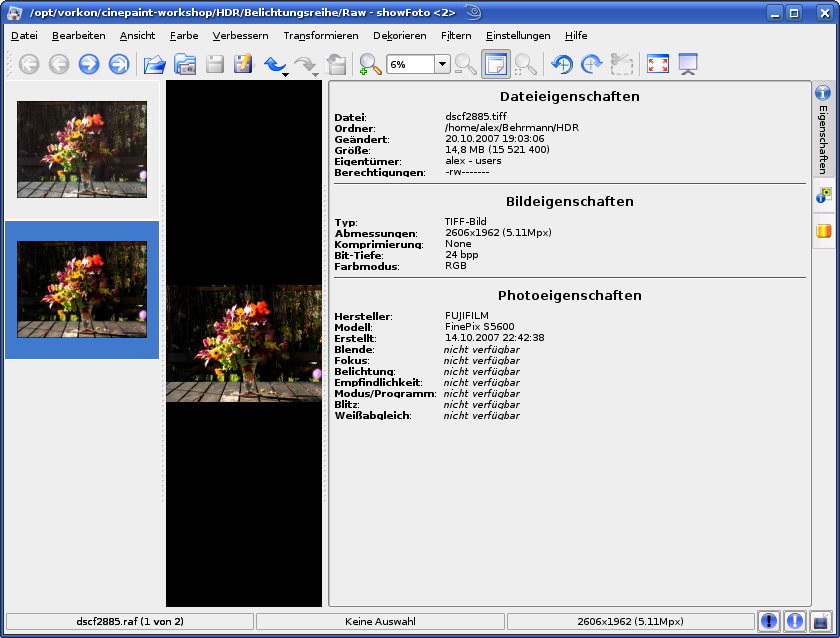This screenshot has height=638, width=840.
Task: Toggle fit-image-to-window in the toolbar
Action: (x=495, y=64)
